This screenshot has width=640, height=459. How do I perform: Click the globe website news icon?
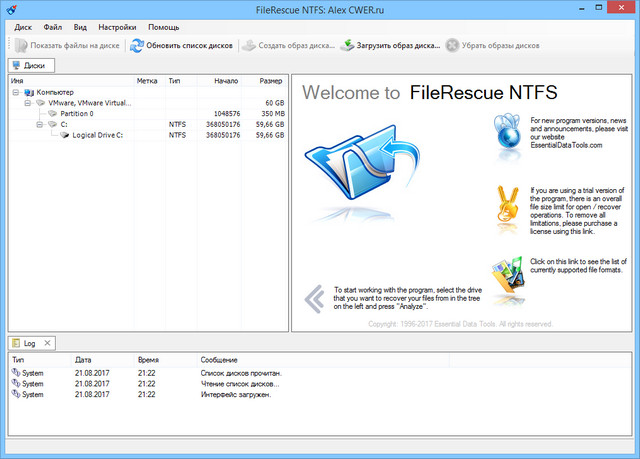click(x=508, y=134)
